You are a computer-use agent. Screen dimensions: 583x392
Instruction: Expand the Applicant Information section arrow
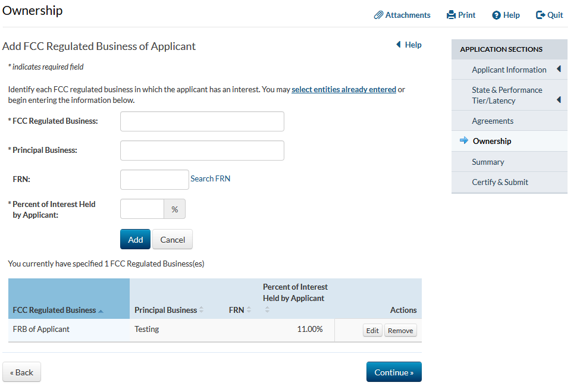click(559, 70)
